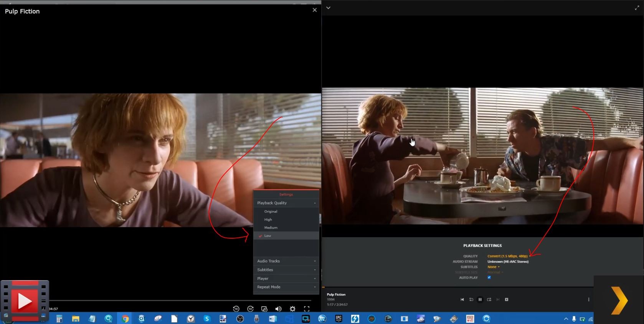Open Plex Quality dropdown Convert 1.5 Mbps

(509, 256)
